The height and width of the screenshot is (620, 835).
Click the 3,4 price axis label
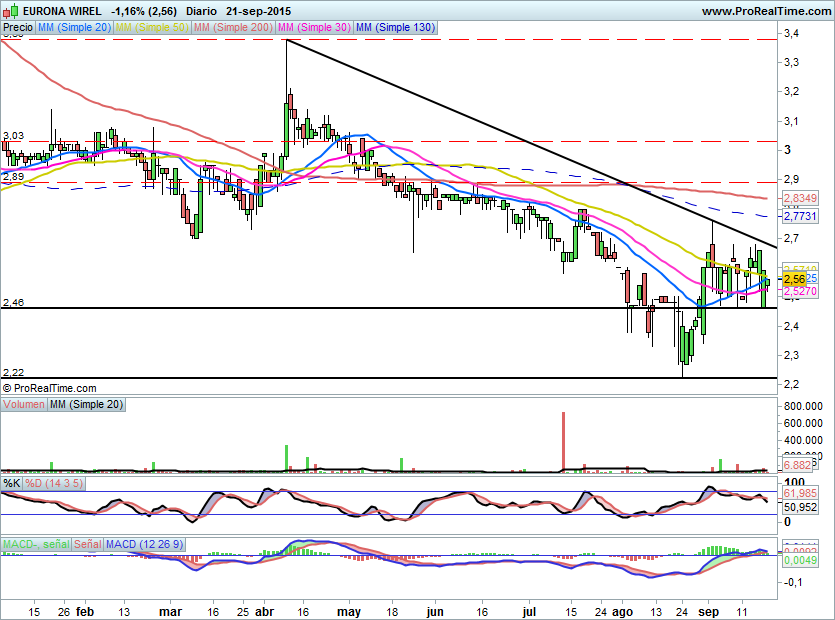click(791, 34)
